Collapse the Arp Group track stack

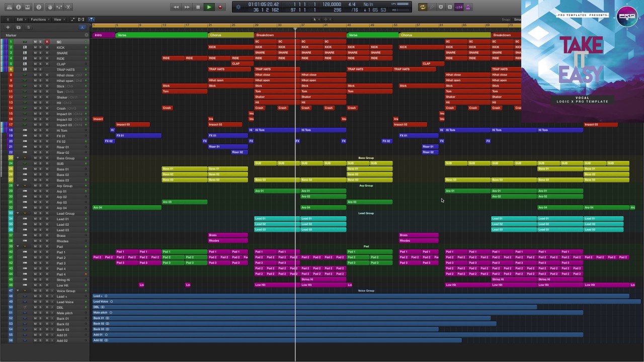[18, 186]
